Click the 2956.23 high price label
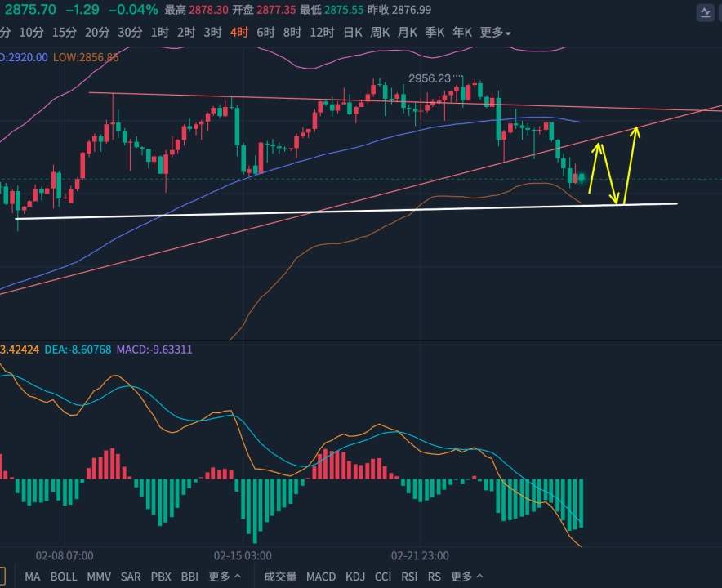722x588 pixels. pyautogui.click(x=430, y=78)
